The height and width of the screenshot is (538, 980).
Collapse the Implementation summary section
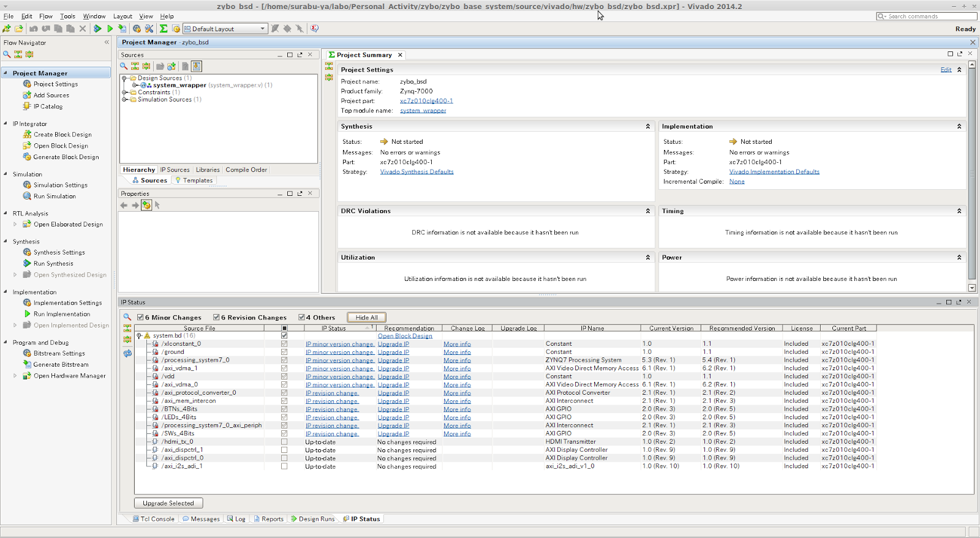(959, 126)
